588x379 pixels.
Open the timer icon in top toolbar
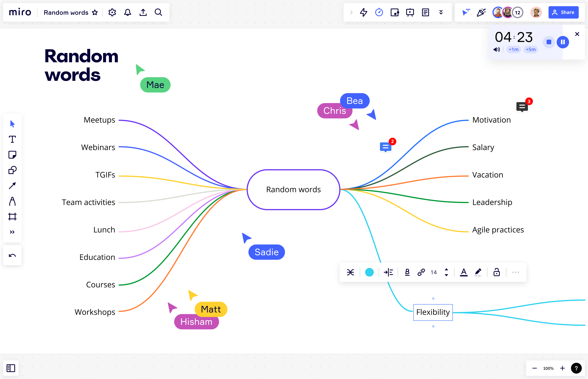[379, 12]
